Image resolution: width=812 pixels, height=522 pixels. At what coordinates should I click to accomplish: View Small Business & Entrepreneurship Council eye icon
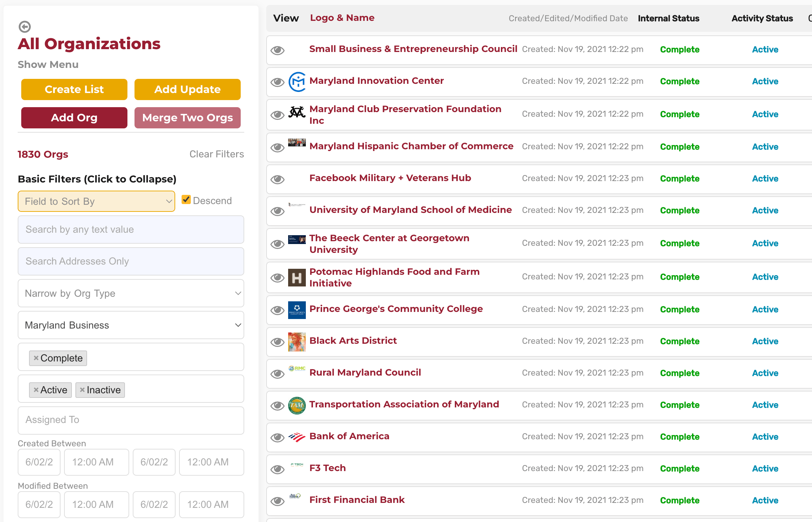point(278,50)
